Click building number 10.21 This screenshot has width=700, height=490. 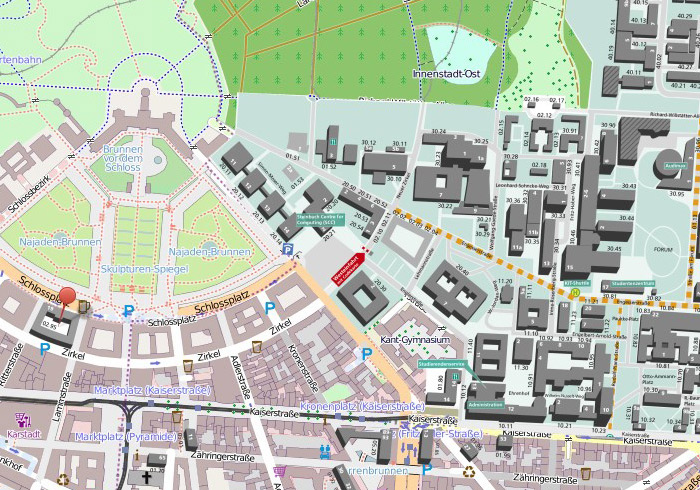564,425
